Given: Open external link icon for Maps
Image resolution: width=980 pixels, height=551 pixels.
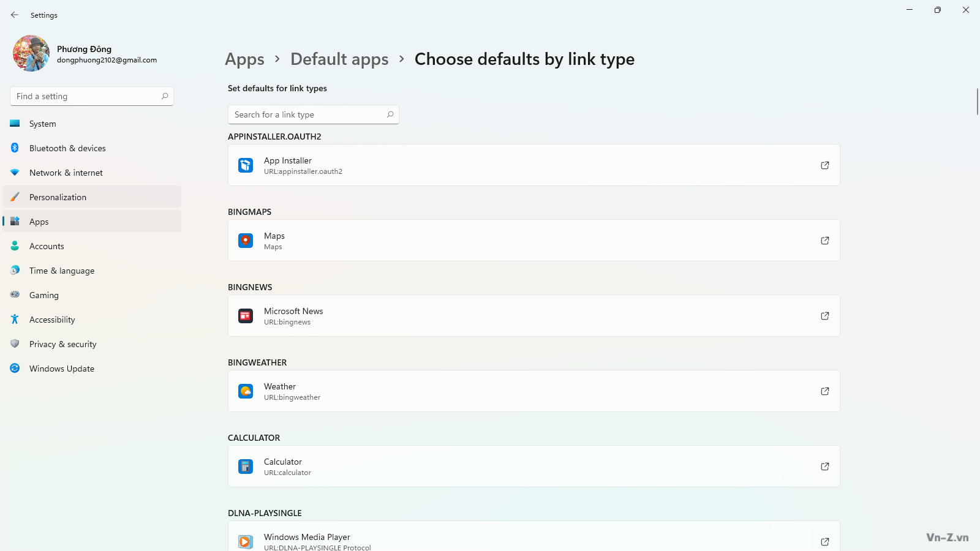Looking at the screenshot, I should point(825,241).
